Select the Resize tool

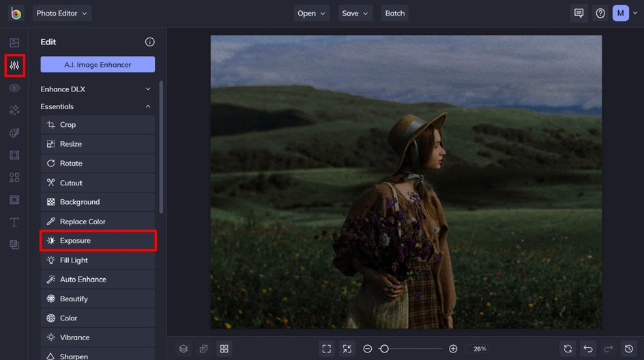pyautogui.click(x=98, y=144)
